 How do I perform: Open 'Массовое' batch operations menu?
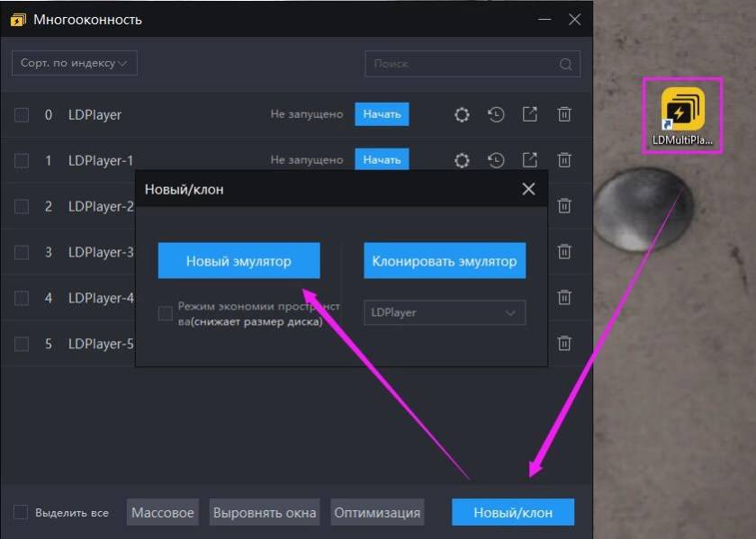[x=163, y=512]
